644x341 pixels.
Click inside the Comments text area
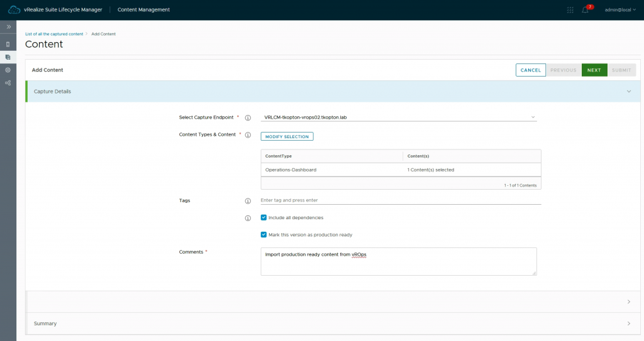coord(399,261)
